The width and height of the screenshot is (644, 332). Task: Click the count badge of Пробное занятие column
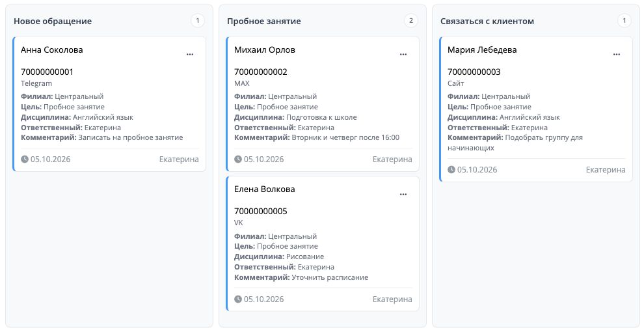(410, 21)
